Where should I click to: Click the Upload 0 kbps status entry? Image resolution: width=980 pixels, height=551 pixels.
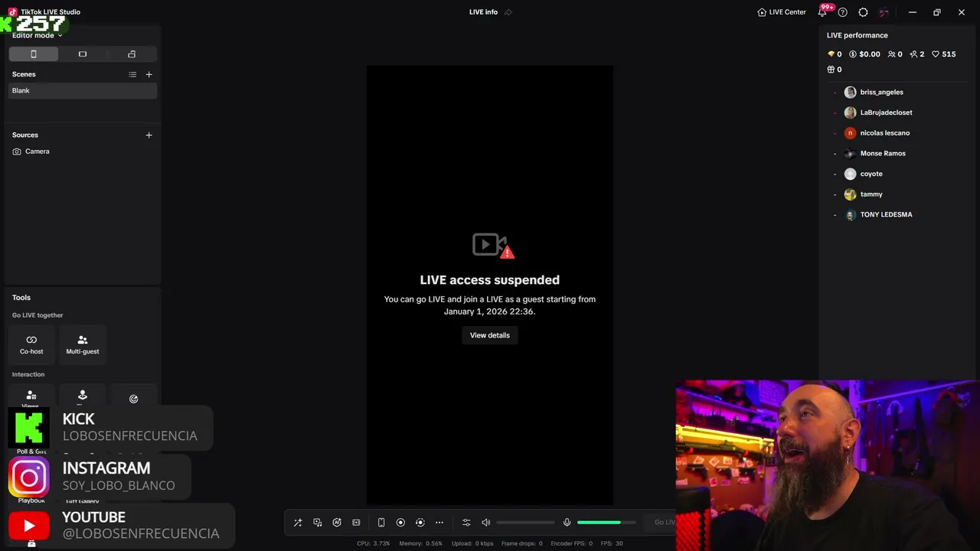click(x=472, y=543)
